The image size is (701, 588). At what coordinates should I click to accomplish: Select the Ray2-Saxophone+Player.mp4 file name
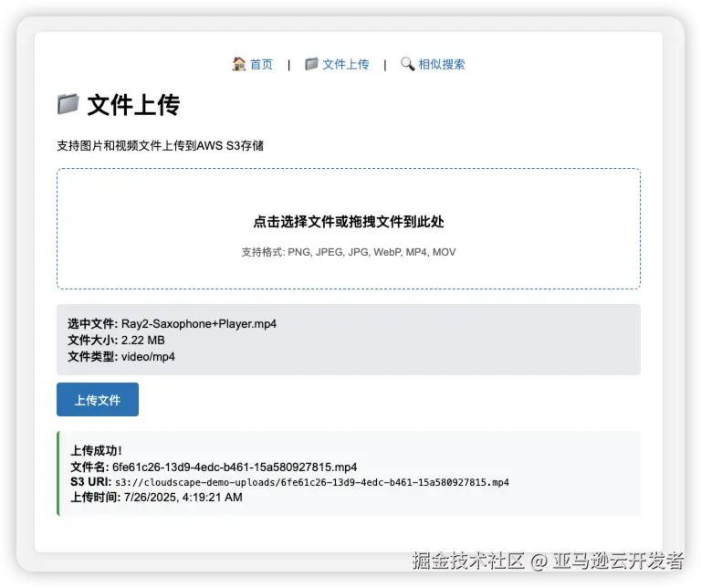click(x=199, y=324)
